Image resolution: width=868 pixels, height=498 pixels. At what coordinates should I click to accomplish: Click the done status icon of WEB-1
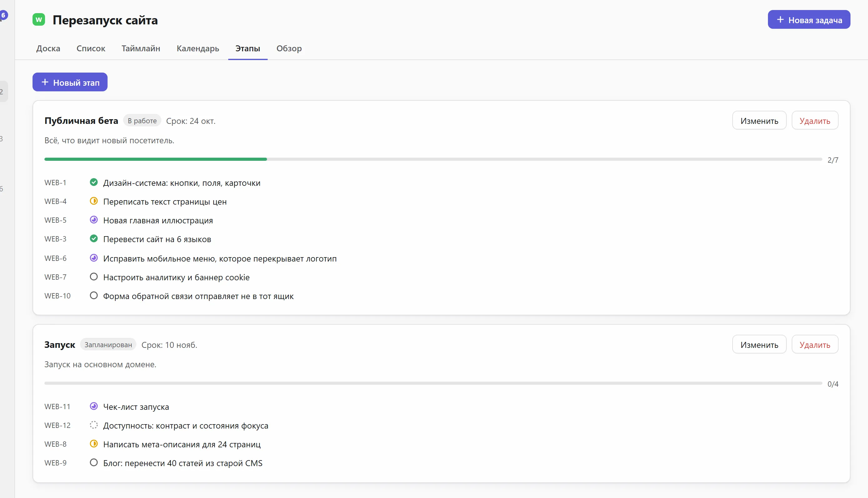pyautogui.click(x=94, y=182)
